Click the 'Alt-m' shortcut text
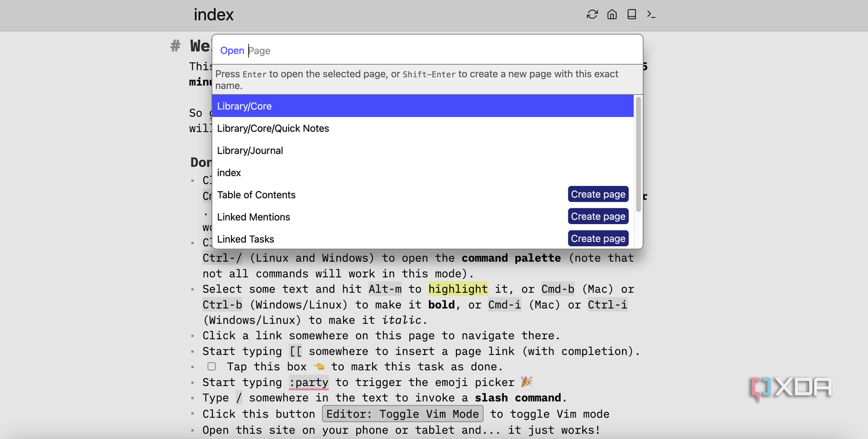 (x=385, y=289)
